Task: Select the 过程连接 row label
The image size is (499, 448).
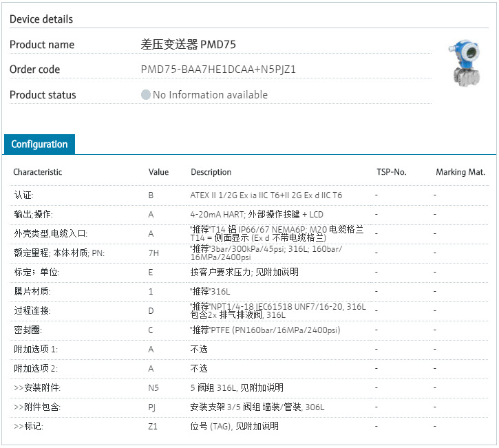Action: click(32, 311)
